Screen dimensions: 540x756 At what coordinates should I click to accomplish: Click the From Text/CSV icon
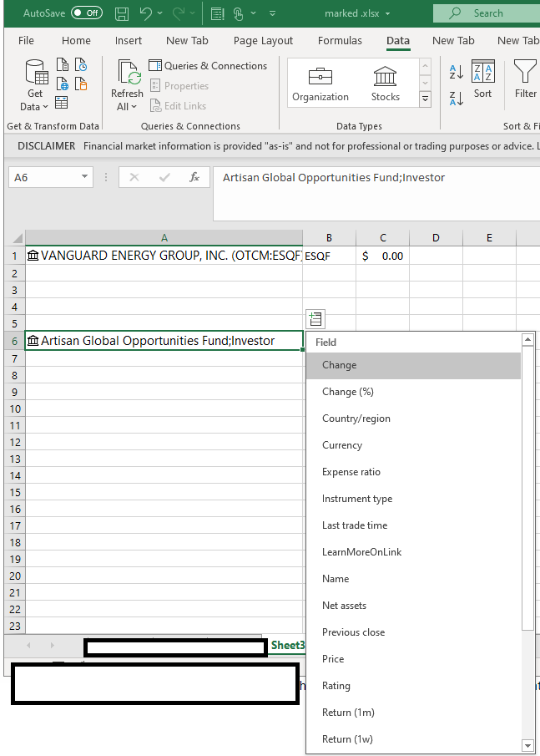[x=63, y=64]
